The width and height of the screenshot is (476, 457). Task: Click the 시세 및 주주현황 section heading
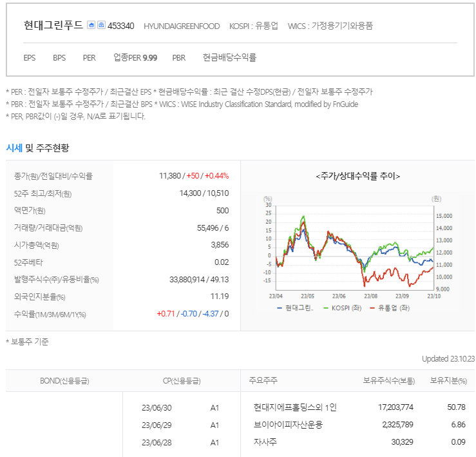[37, 148]
